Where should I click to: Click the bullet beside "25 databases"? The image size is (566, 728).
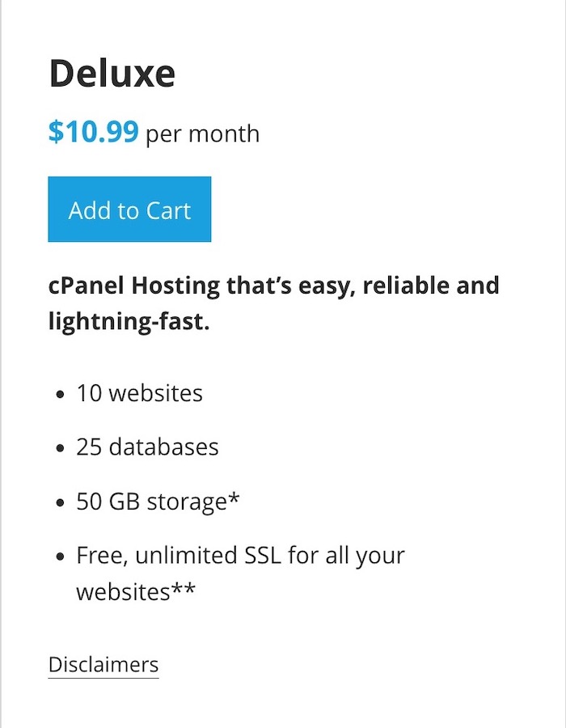tap(61, 448)
